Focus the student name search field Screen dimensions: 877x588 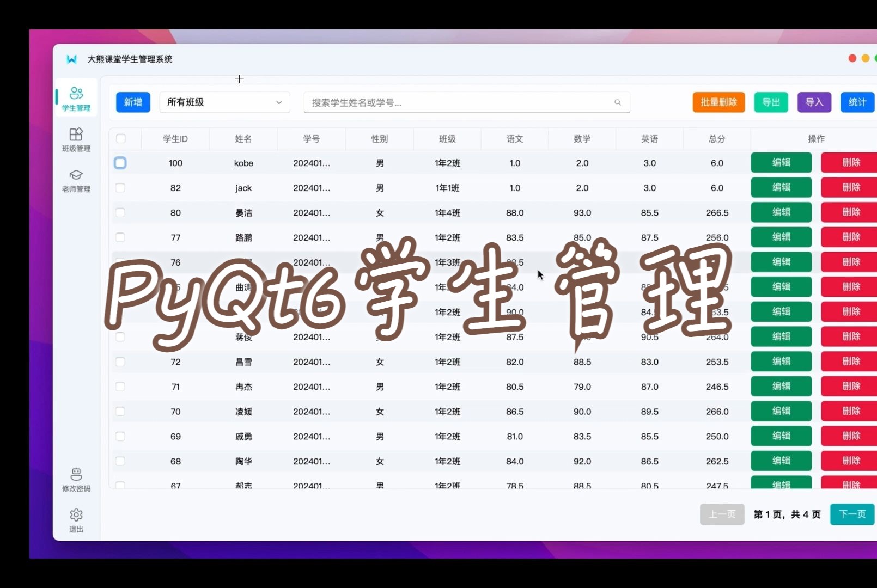pyautogui.click(x=467, y=102)
